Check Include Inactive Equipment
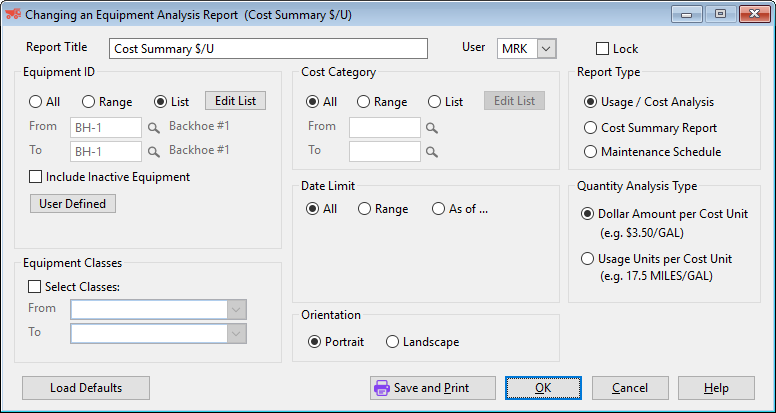776x413 pixels. [37, 177]
